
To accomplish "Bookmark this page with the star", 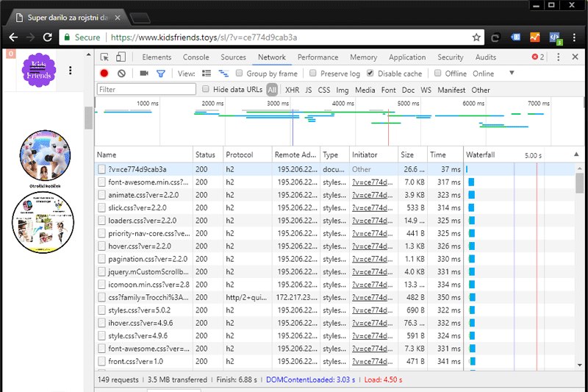I will point(476,38).
